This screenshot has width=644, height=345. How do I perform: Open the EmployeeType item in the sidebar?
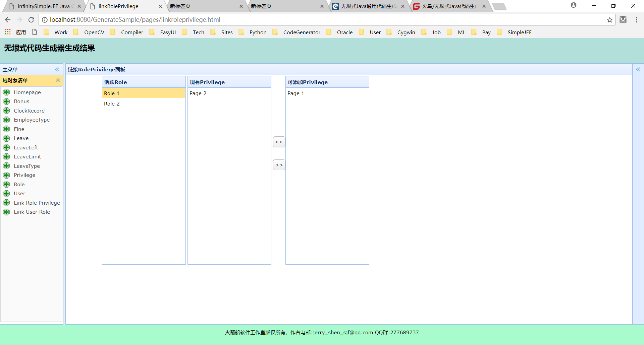point(32,120)
